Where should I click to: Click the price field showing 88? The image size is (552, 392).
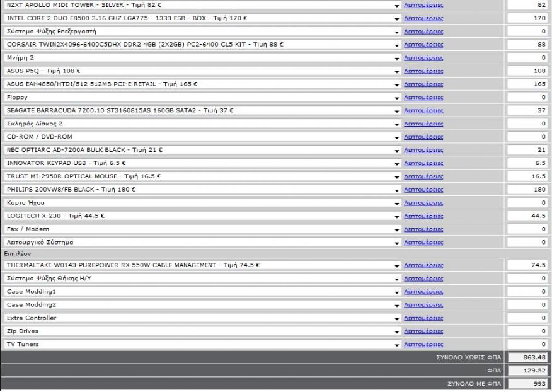[527, 45]
